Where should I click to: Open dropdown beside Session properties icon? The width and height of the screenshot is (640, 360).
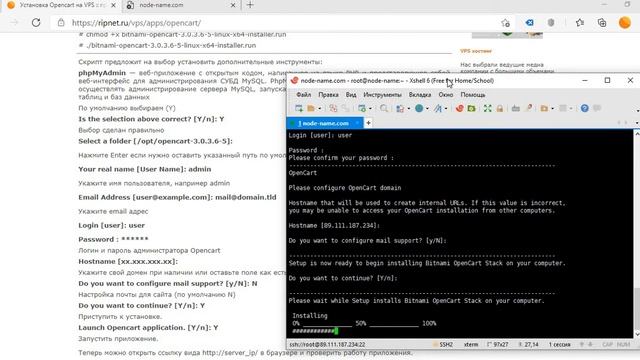tap(370, 109)
